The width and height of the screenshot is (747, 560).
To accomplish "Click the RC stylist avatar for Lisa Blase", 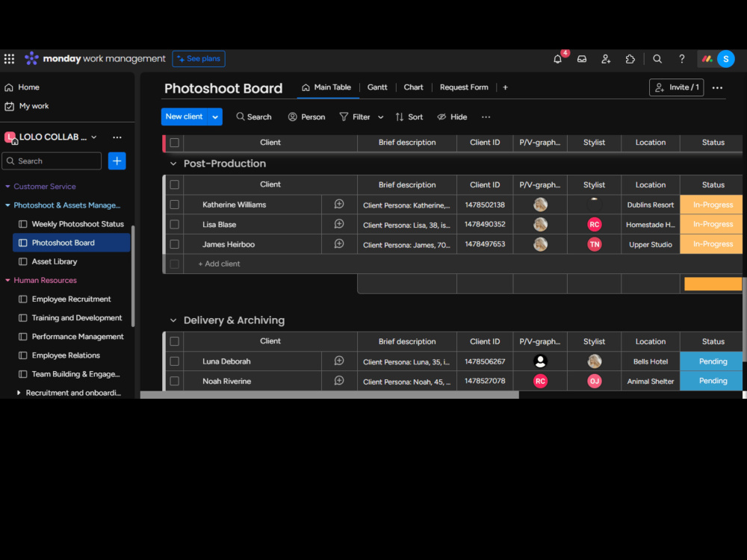I will (594, 224).
